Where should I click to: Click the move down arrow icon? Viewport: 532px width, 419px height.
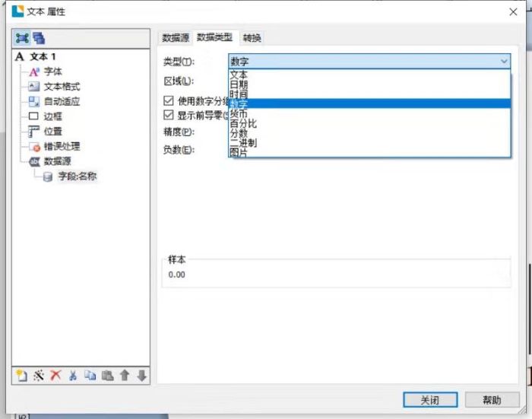tap(142, 376)
